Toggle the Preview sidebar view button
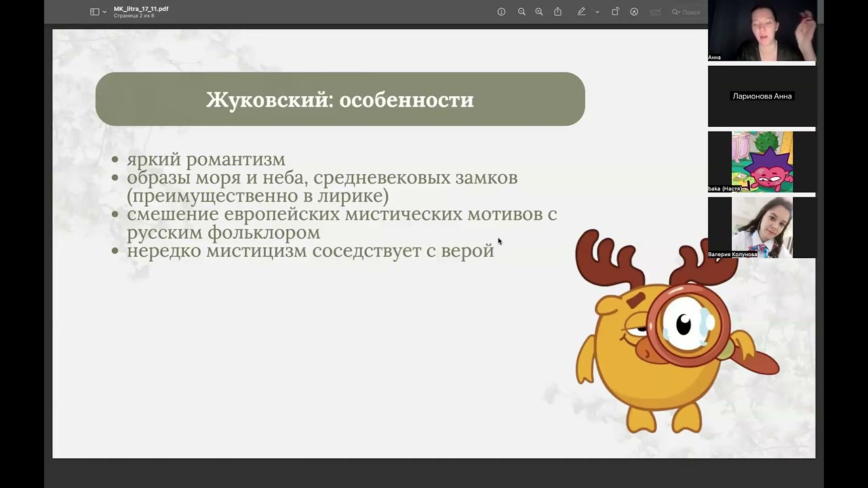 pos(95,12)
